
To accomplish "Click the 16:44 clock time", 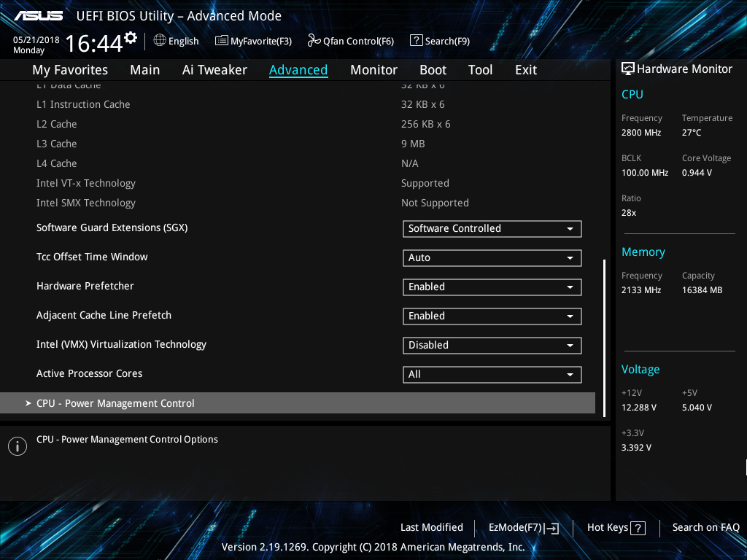I will (x=94, y=44).
